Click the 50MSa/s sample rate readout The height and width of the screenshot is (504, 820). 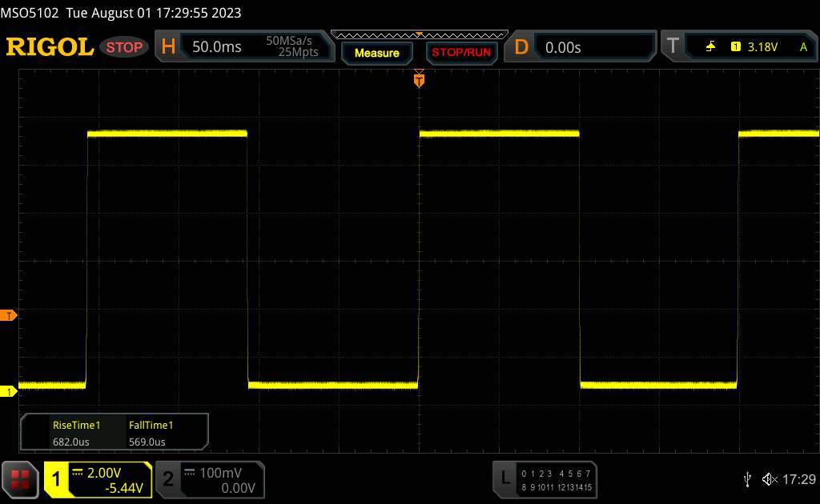pos(289,41)
